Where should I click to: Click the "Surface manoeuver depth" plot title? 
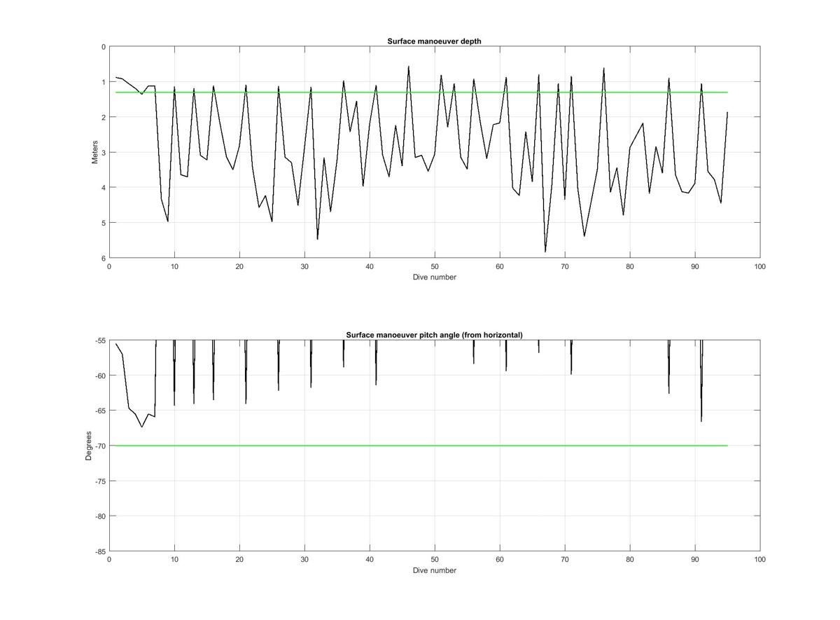434,41
